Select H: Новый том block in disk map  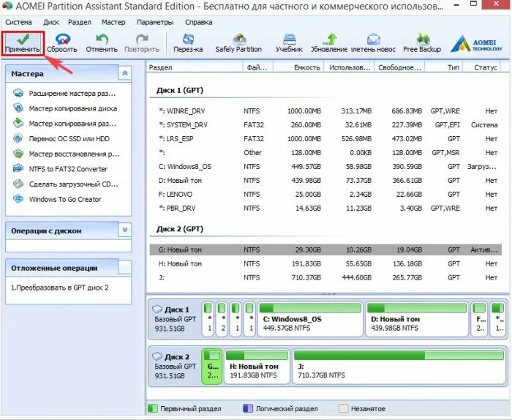[257, 367]
